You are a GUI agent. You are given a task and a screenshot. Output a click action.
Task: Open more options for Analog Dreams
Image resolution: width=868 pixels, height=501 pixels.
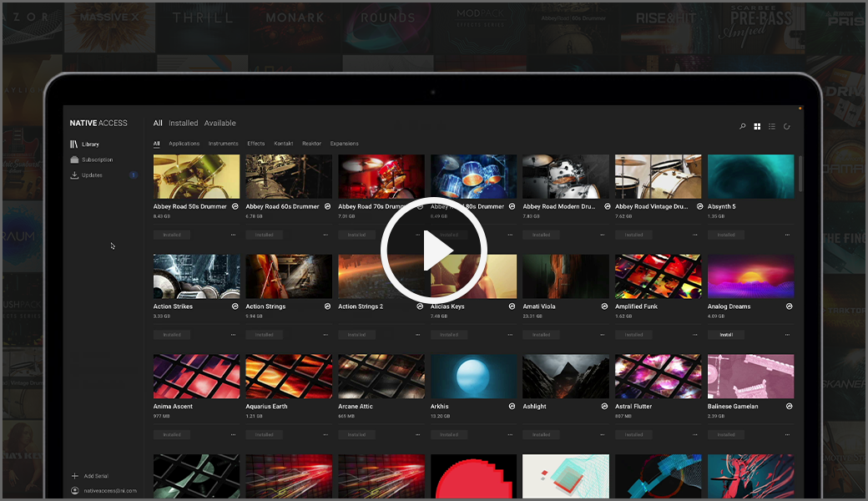click(787, 334)
